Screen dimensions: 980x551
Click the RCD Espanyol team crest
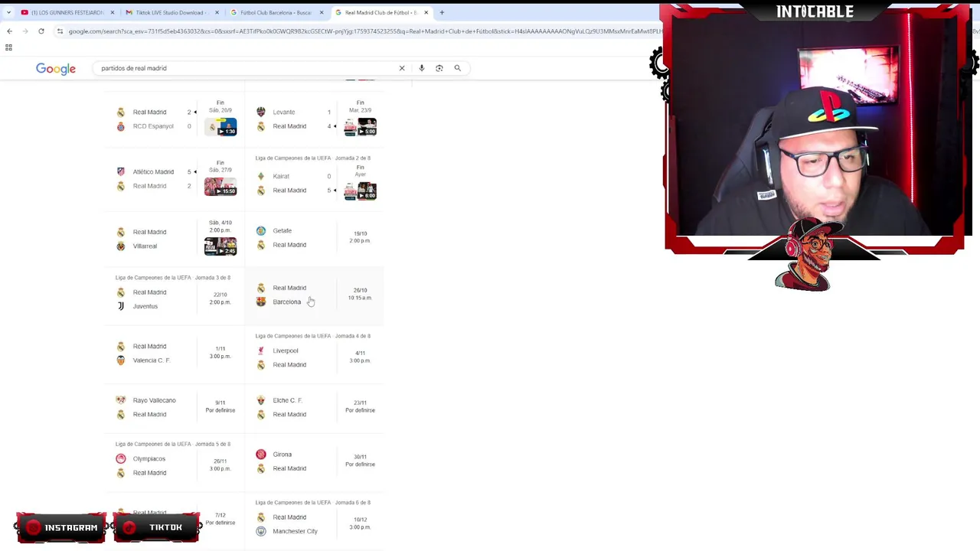coord(120,126)
